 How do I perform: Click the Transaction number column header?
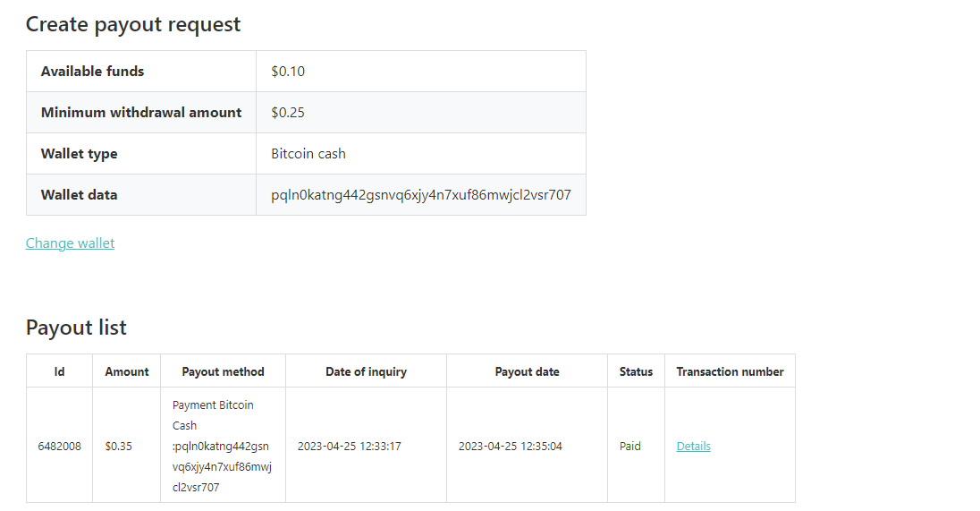(x=730, y=371)
